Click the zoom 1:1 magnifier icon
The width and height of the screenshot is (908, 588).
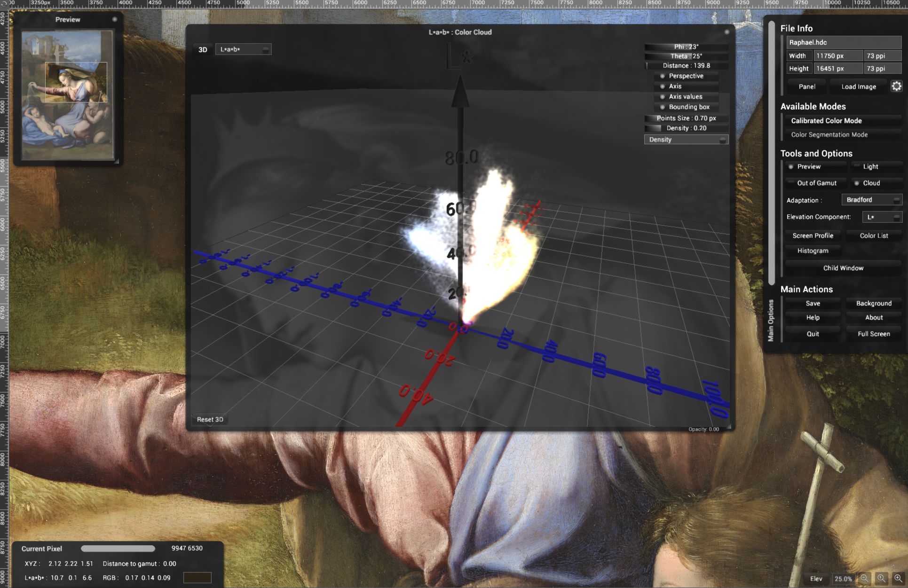[x=881, y=579]
